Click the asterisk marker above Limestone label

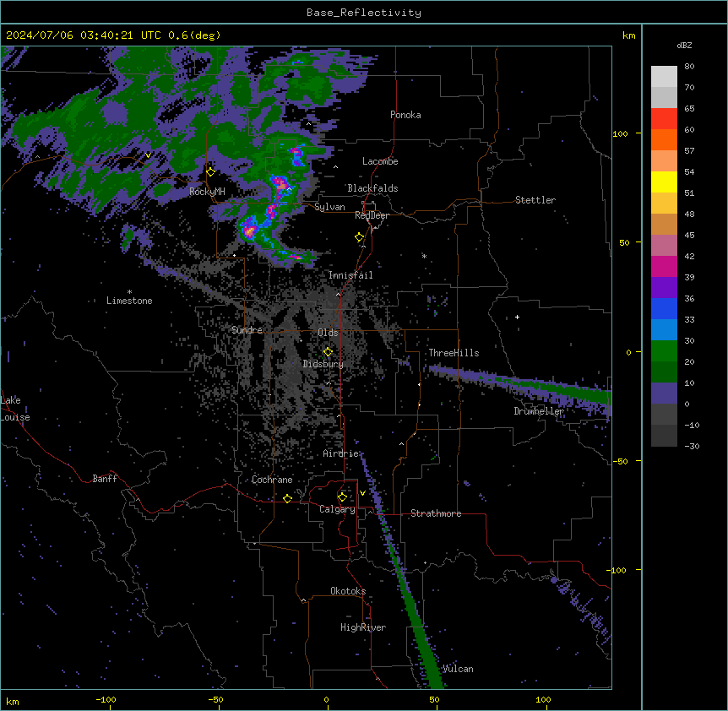coord(129,292)
